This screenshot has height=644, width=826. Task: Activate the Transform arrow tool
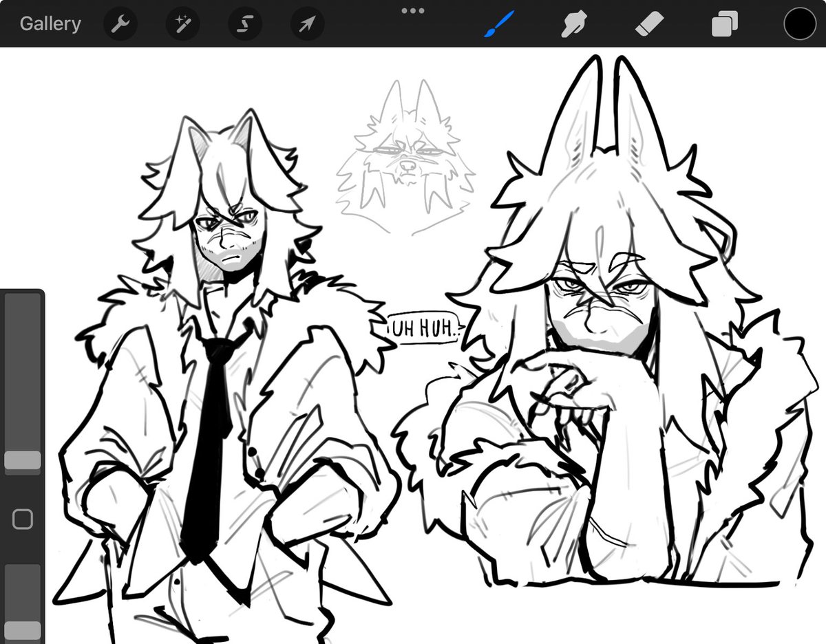click(x=306, y=23)
